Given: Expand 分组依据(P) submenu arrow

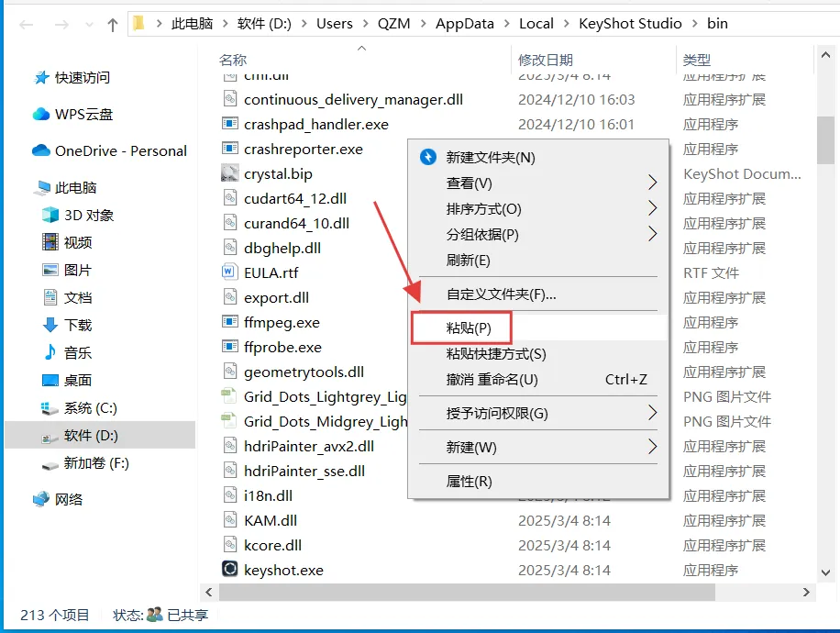Looking at the screenshot, I should 652,234.
